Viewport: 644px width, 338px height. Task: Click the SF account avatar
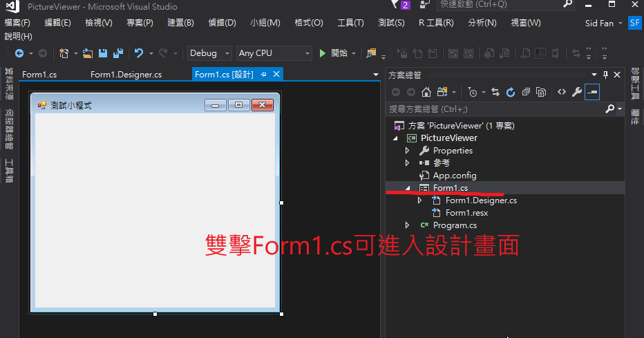tap(635, 23)
